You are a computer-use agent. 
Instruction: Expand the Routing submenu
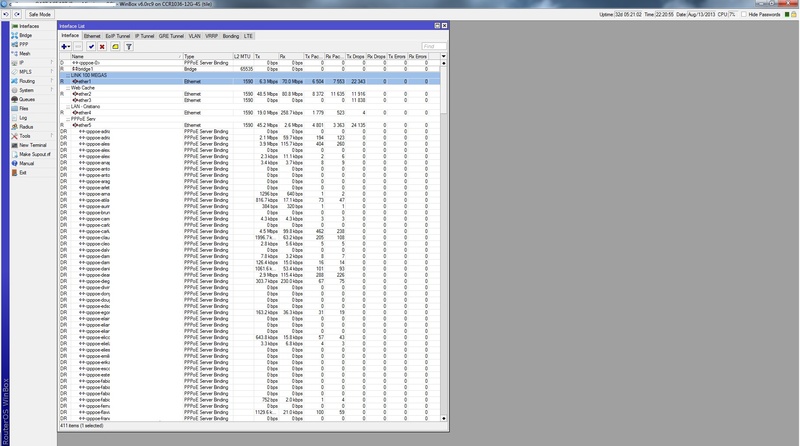33,81
